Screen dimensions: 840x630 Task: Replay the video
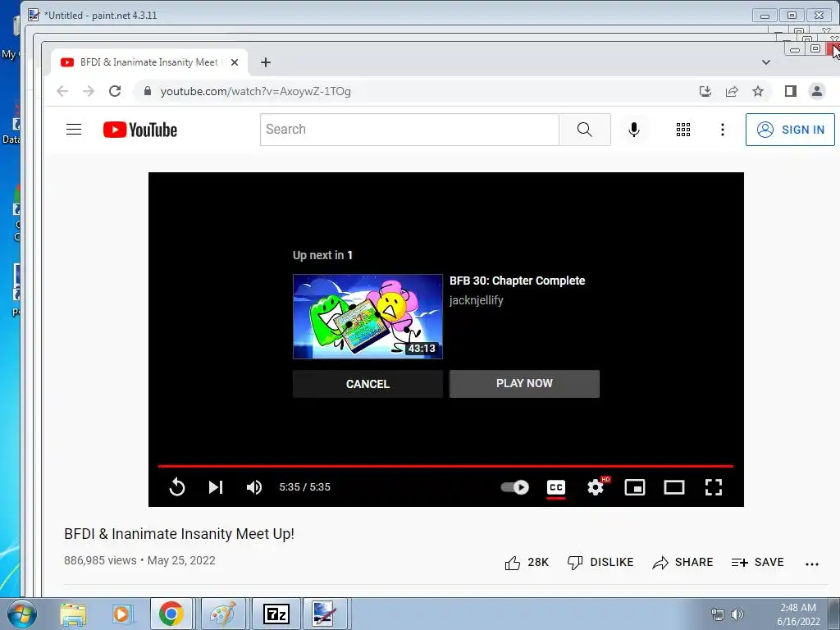177,487
